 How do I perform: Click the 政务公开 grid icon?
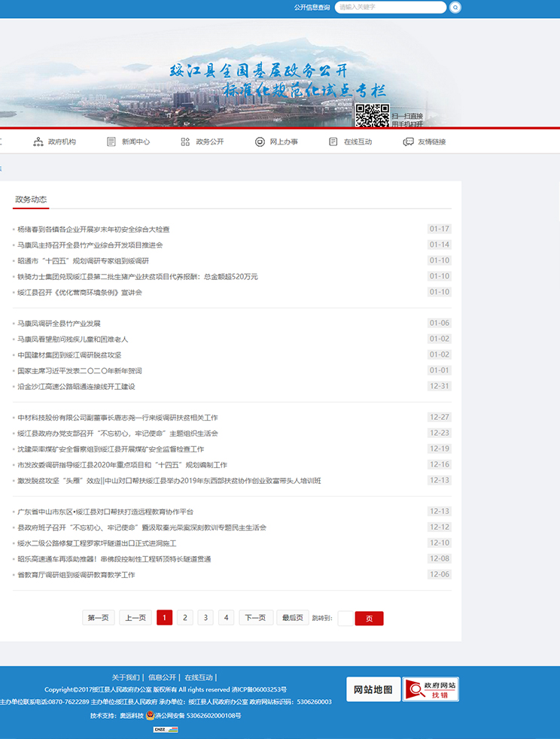click(x=185, y=141)
